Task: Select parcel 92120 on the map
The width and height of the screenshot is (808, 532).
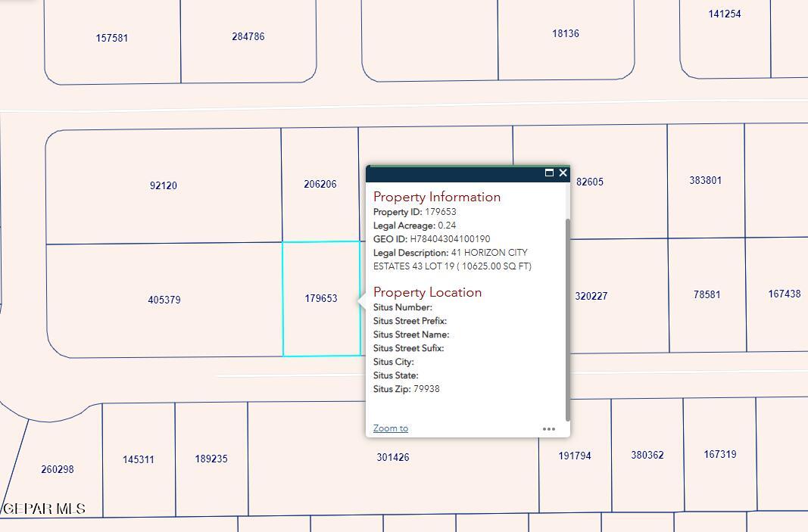Action: [164, 185]
